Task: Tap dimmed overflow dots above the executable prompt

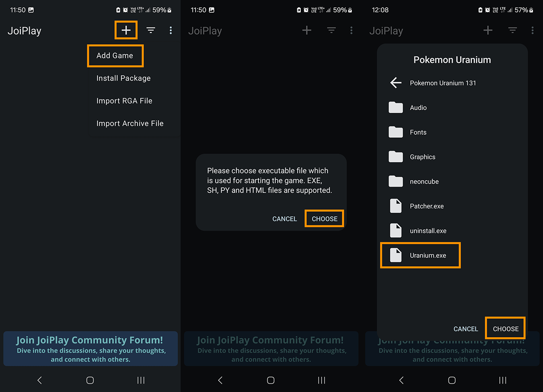Action: 351,30
